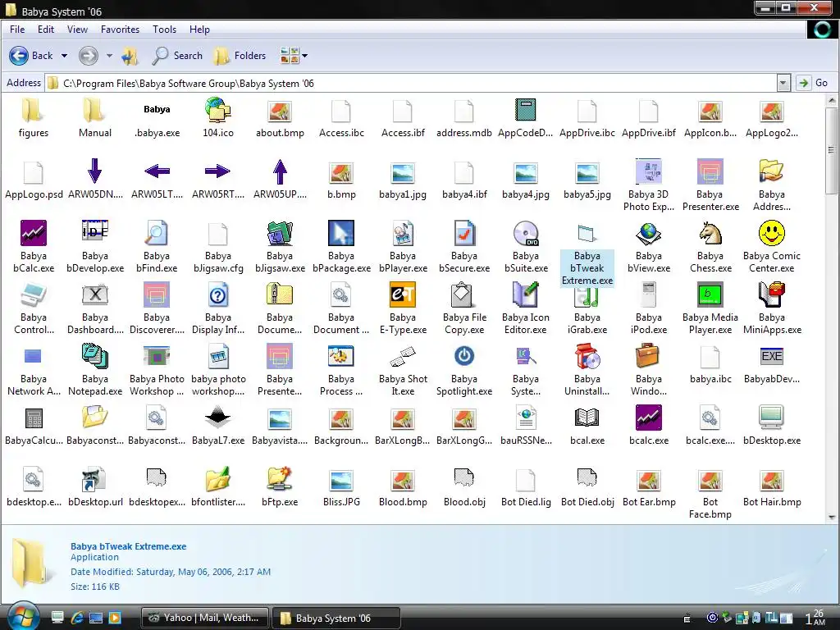This screenshot has width=840, height=630.
Task: Select Babya iPod.exe icon
Action: point(649,294)
